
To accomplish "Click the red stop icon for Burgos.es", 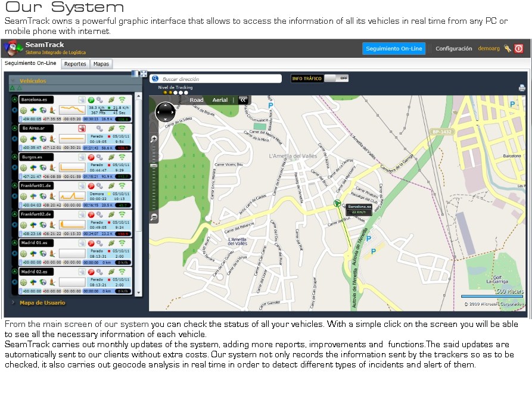I will point(91,157).
